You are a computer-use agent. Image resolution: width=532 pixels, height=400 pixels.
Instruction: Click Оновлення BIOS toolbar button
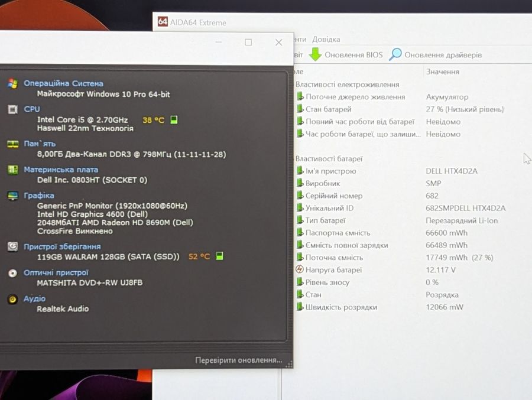(x=346, y=54)
